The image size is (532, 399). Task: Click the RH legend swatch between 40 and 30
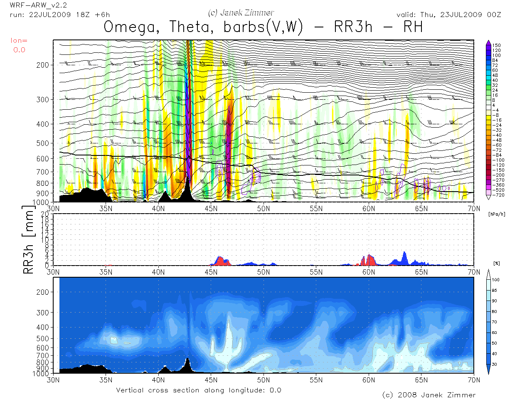pos(488,359)
